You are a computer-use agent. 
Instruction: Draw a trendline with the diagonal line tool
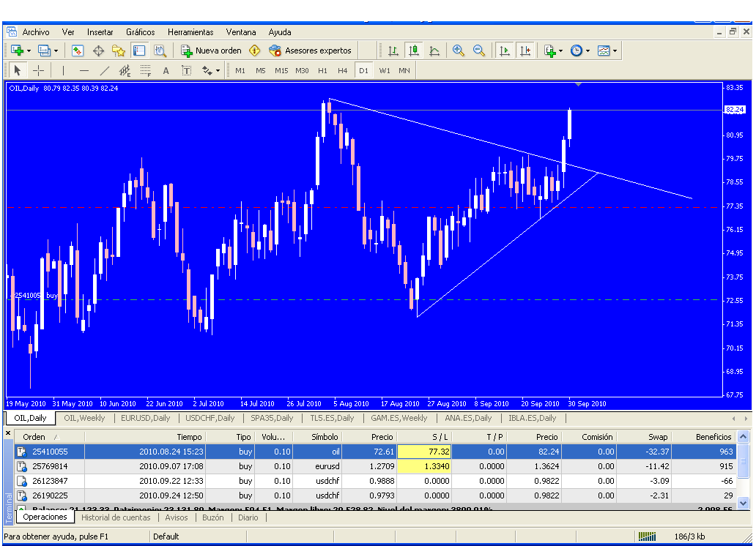pos(104,70)
